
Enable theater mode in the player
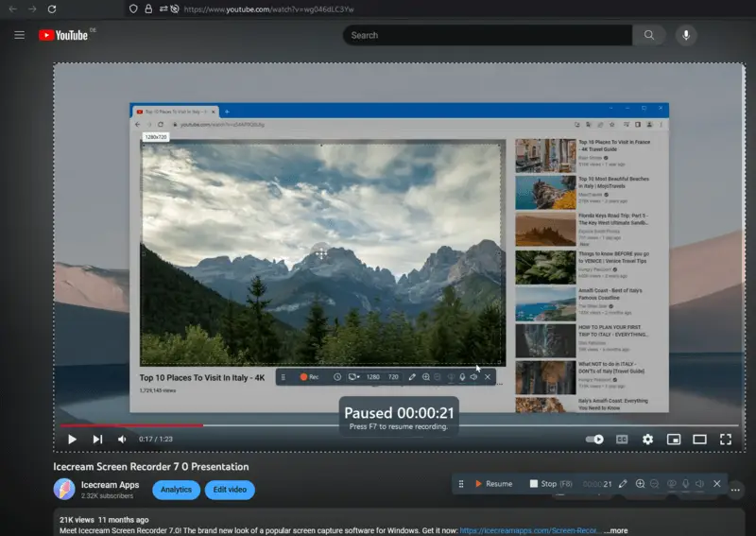pyautogui.click(x=699, y=439)
